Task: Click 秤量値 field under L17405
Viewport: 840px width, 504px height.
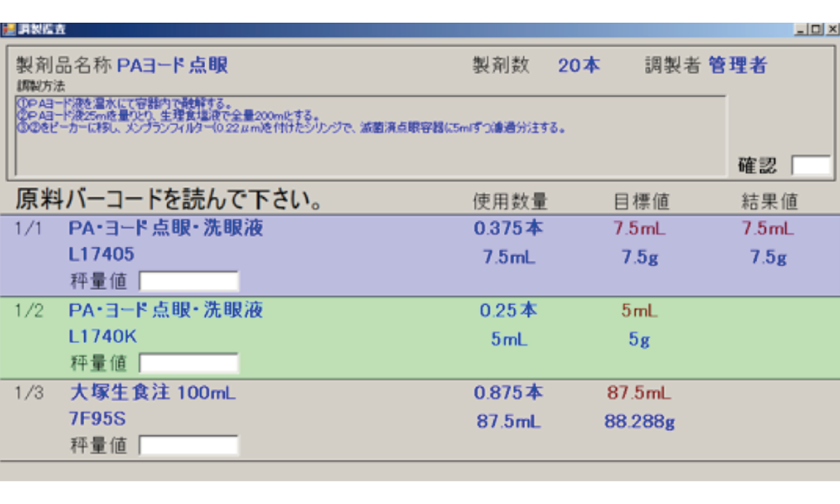Action: click(x=188, y=281)
